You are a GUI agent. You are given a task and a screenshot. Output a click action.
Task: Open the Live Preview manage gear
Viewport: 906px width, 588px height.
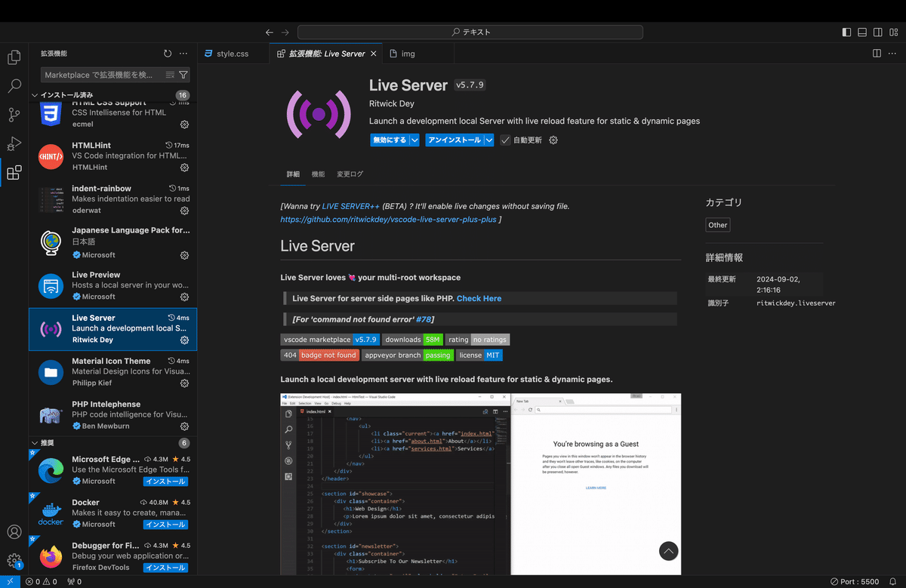pyautogui.click(x=184, y=297)
